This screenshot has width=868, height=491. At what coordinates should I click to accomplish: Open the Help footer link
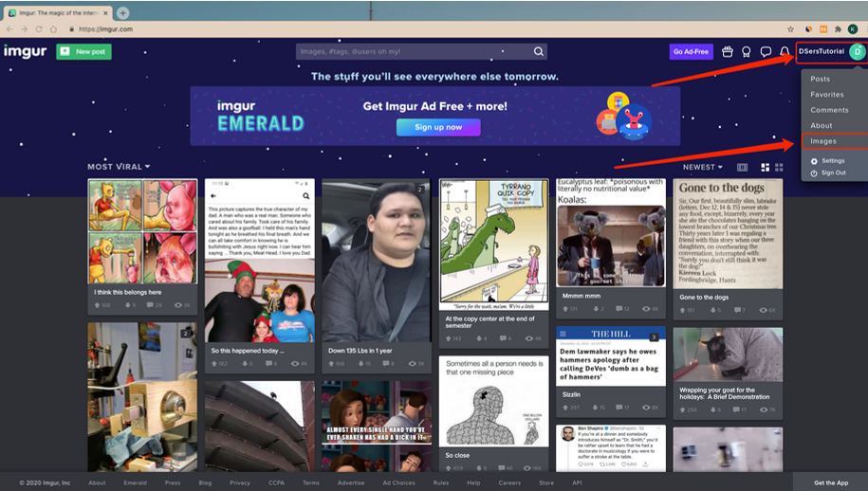[473, 482]
